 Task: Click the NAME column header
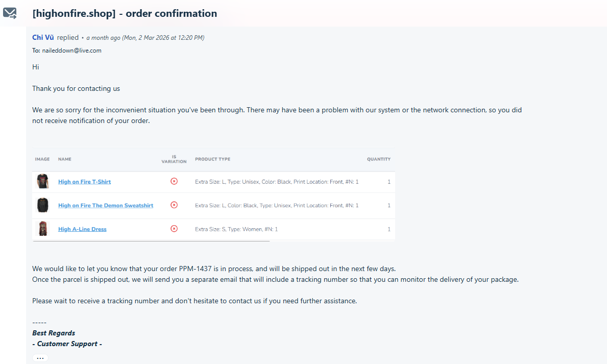point(65,159)
